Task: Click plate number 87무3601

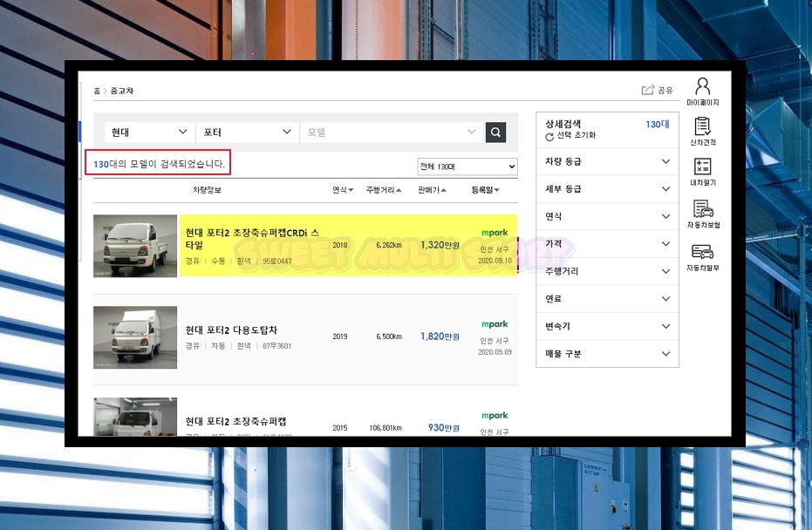Action: (276, 346)
